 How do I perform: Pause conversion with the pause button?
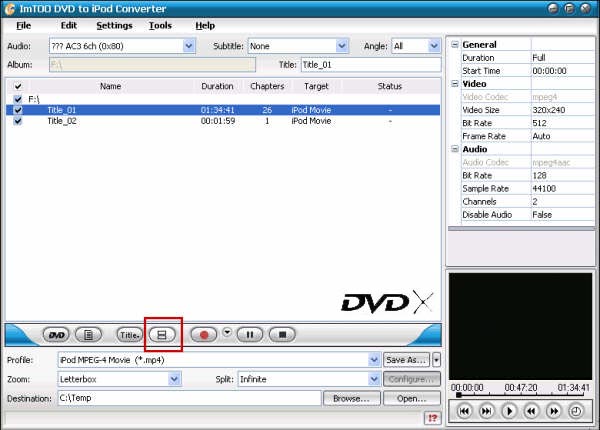[250, 335]
